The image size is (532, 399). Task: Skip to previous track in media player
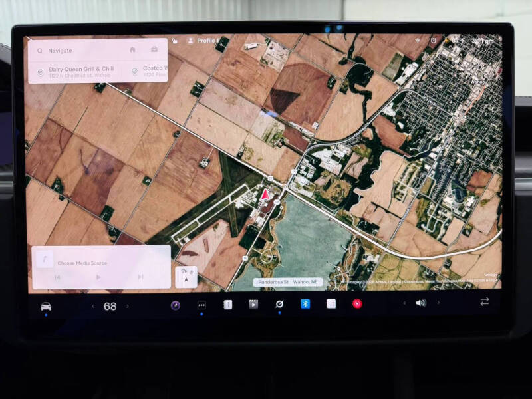57,277
